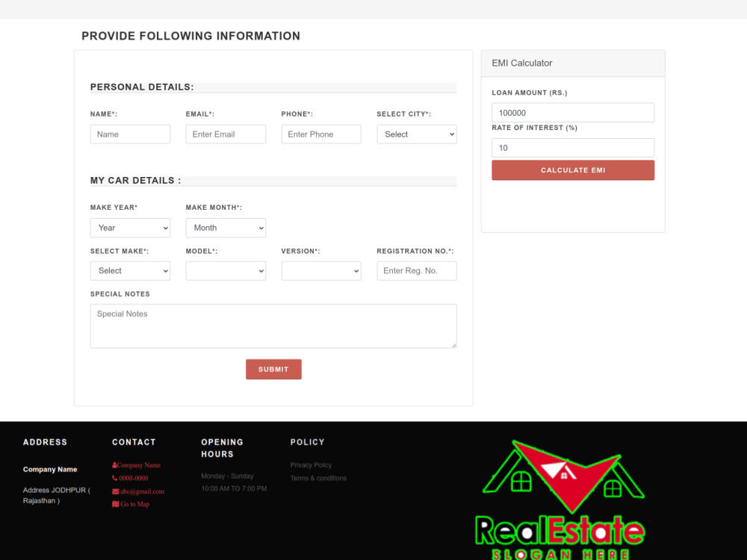Open the Make Year dropdown
Screen dimensions: 747x560
(x=130, y=228)
